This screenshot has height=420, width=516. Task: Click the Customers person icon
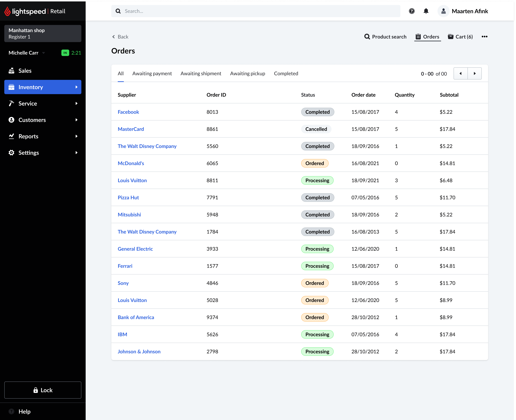click(11, 120)
